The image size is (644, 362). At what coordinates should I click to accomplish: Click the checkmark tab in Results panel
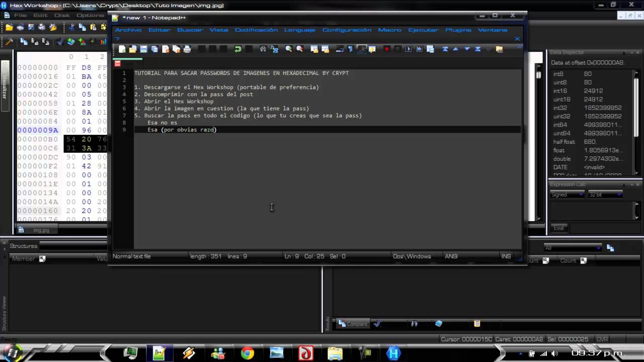pos(377,324)
